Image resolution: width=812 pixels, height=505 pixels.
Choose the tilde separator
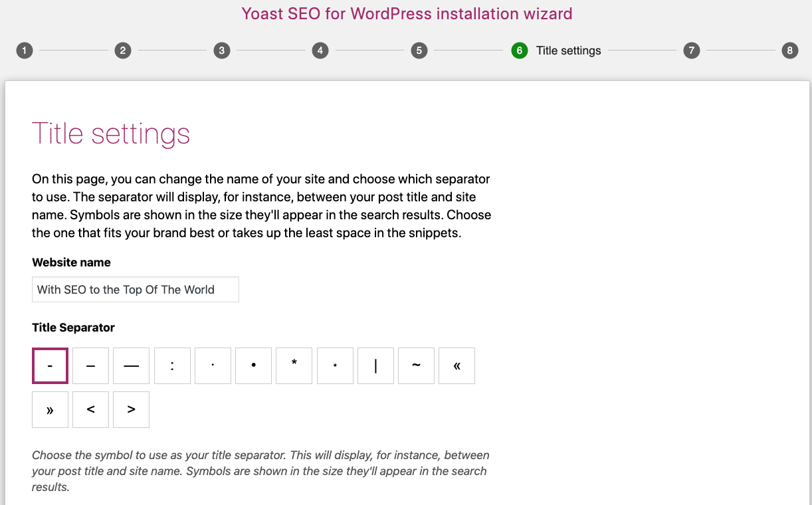coord(417,366)
